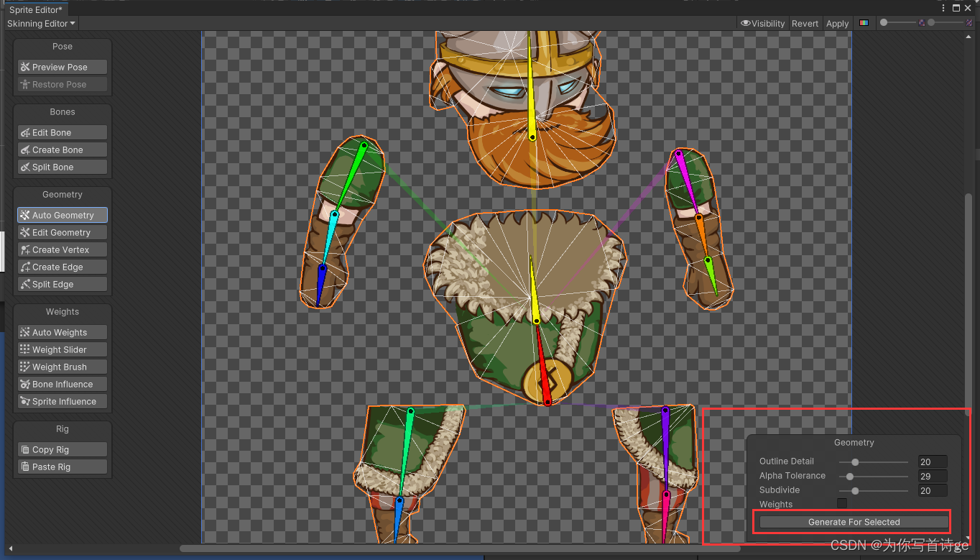Click the Alpha Tolerance label
This screenshot has height=560, width=980.
tap(792, 476)
